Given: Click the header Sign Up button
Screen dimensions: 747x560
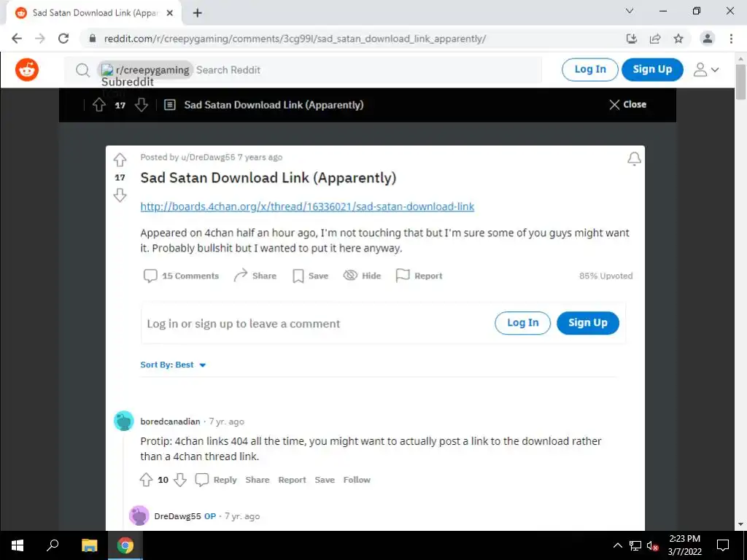Looking at the screenshot, I should click(x=652, y=69).
